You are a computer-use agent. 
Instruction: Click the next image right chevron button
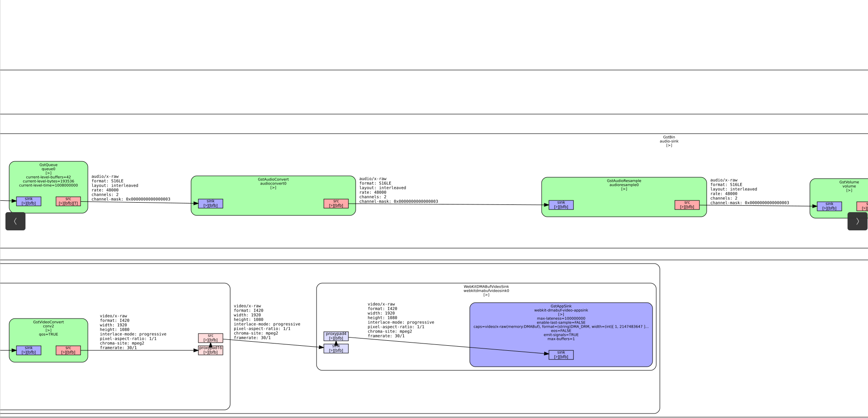pyautogui.click(x=857, y=221)
